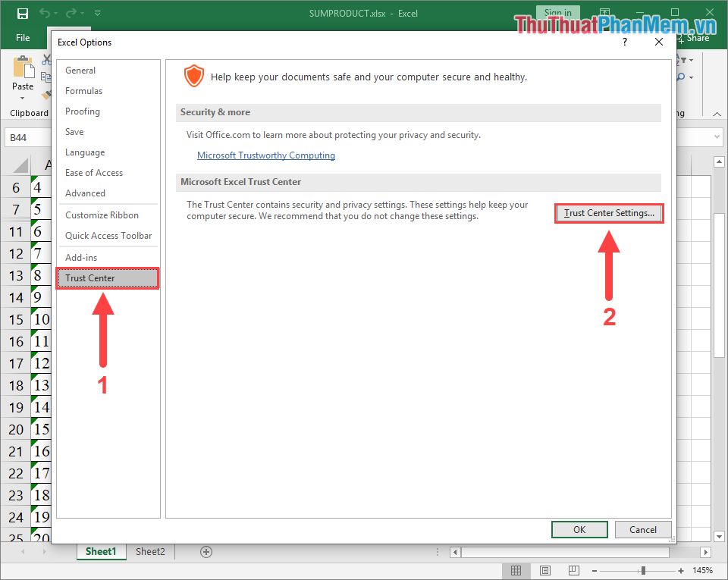This screenshot has height=580, width=728.
Task: Select Quick Access Toolbar in the options list
Action: (108, 236)
